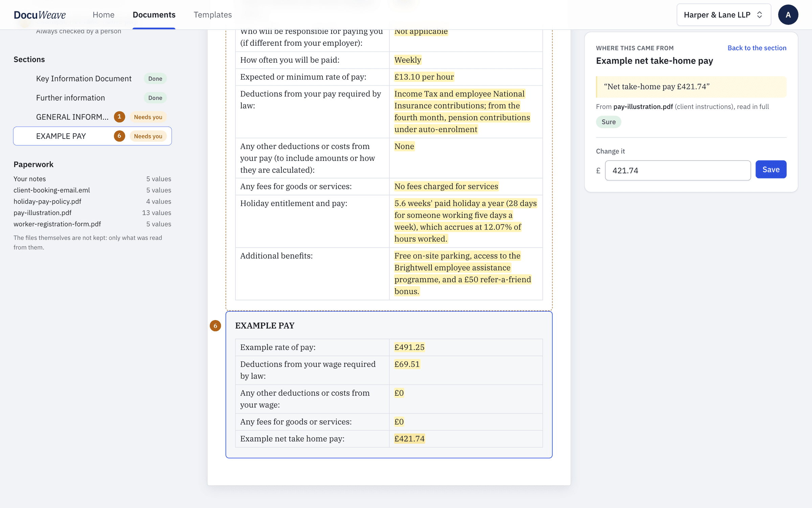This screenshot has width=812, height=508.
Task: Click the 6 issues badge in the sidebar EXAMPLE PAY row
Action: pos(119,136)
